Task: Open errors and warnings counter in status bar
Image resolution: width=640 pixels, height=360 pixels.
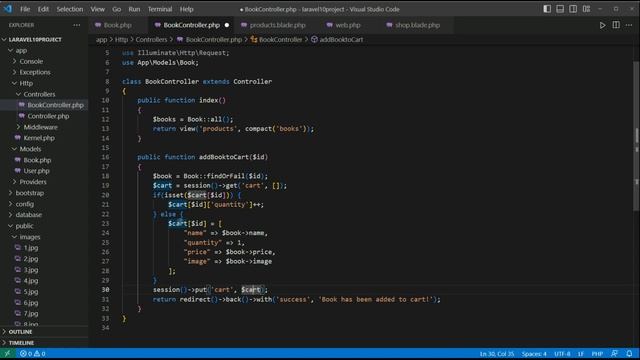Action: pyautogui.click(x=33, y=353)
